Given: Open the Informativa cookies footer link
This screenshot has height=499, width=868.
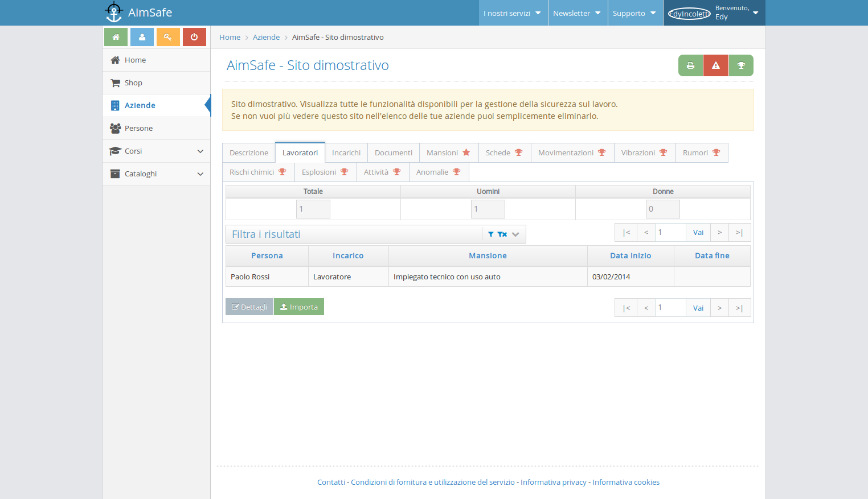Looking at the screenshot, I should pos(626,482).
